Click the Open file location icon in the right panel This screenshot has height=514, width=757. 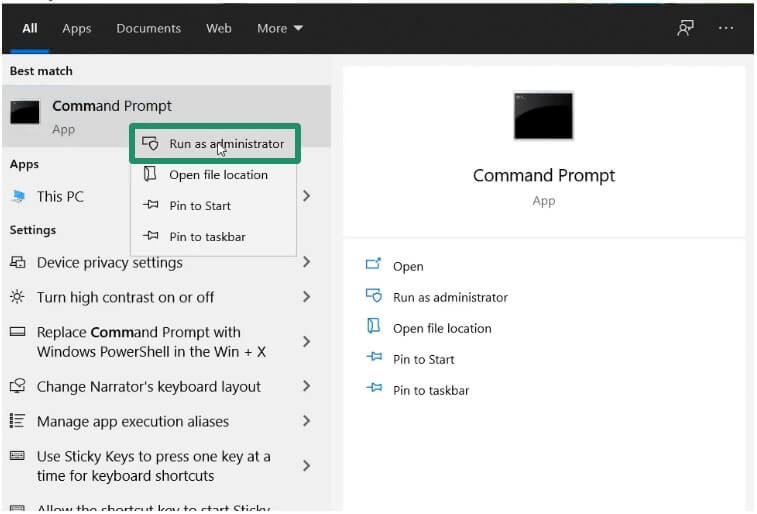374,327
